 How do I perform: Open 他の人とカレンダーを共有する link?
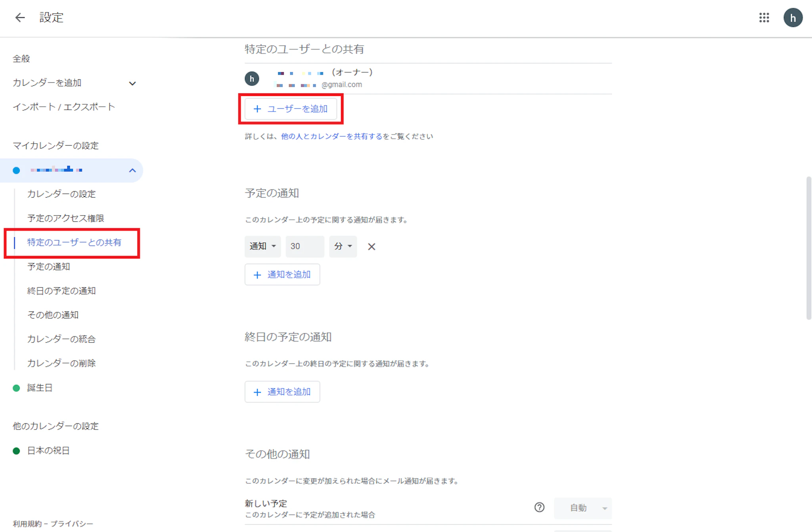[331, 136]
